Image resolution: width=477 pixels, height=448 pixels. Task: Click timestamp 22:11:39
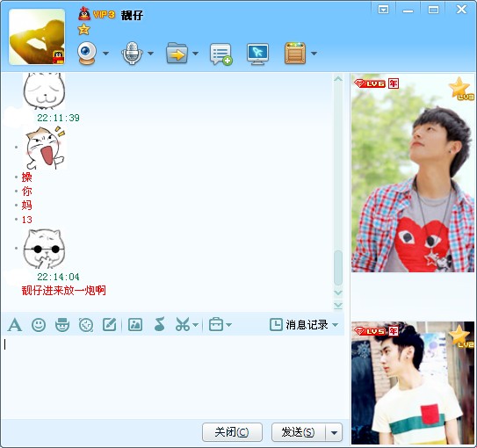click(58, 118)
